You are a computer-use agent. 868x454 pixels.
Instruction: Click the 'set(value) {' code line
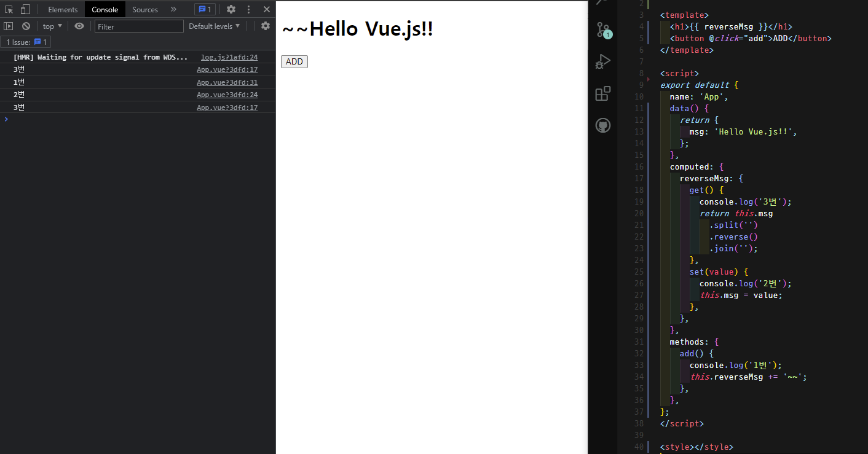coord(719,272)
